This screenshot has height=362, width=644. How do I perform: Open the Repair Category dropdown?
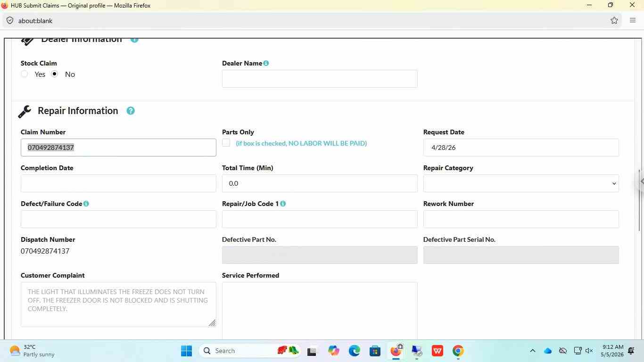pos(521,183)
